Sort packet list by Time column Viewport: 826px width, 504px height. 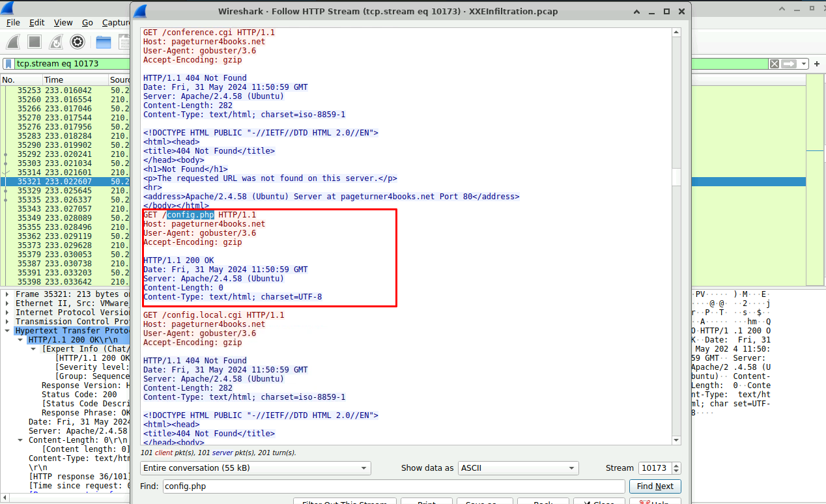pyautogui.click(x=75, y=79)
